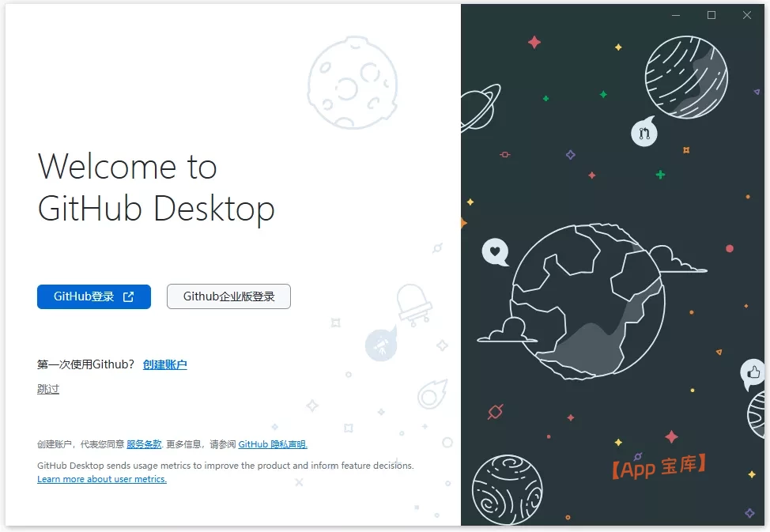Click the telescope bubble icon
The image size is (770, 532).
[x=381, y=344]
